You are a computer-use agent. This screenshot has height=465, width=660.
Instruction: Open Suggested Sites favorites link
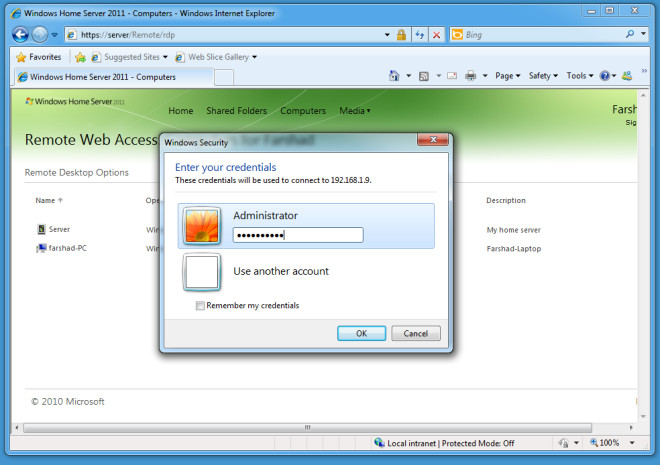coord(130,57)
